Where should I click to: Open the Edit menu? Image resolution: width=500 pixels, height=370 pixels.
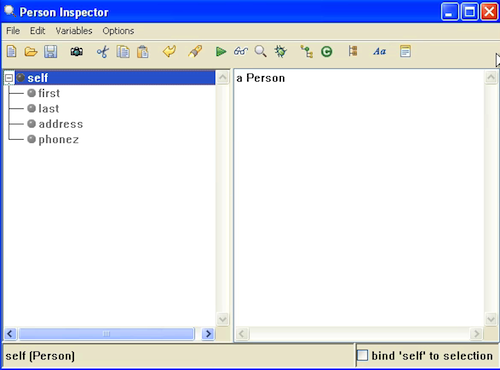pyautogui.click(x=37, y=31)
